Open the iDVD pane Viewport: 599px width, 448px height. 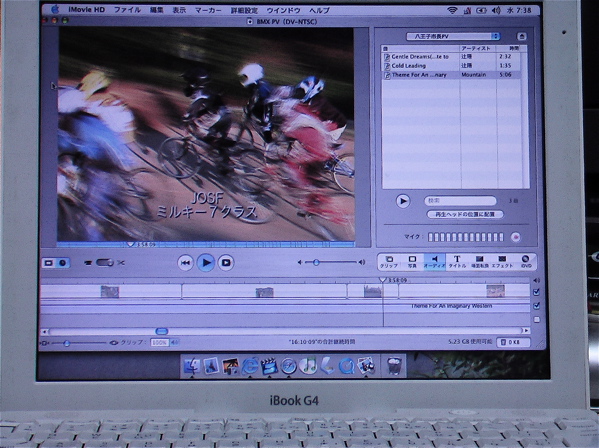coord(526,262)
